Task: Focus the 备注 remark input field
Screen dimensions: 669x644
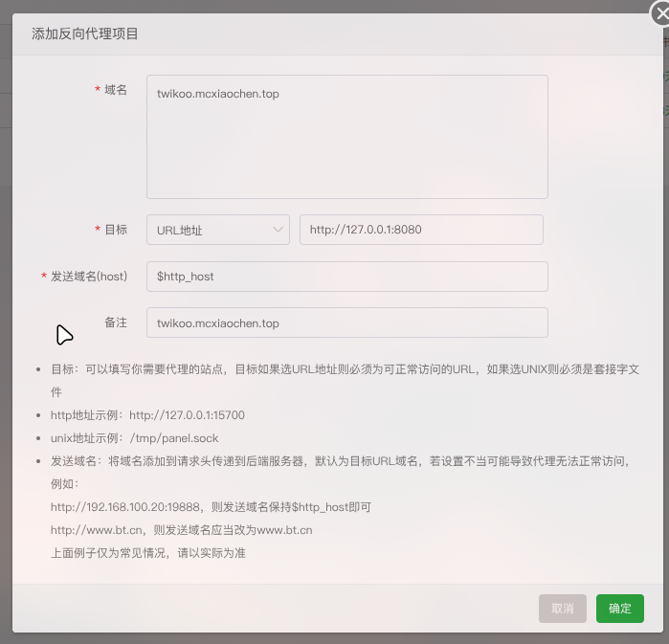Action: coord(346,322)
